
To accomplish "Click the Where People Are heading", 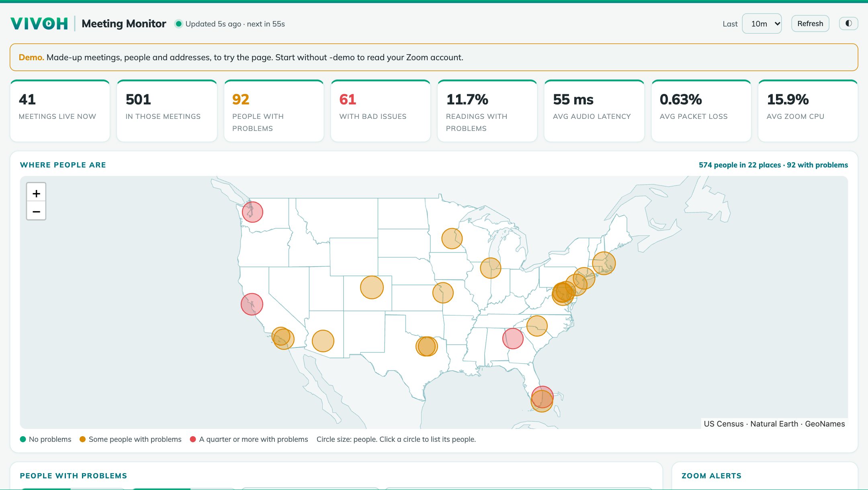I will click(x=63, y=165).
